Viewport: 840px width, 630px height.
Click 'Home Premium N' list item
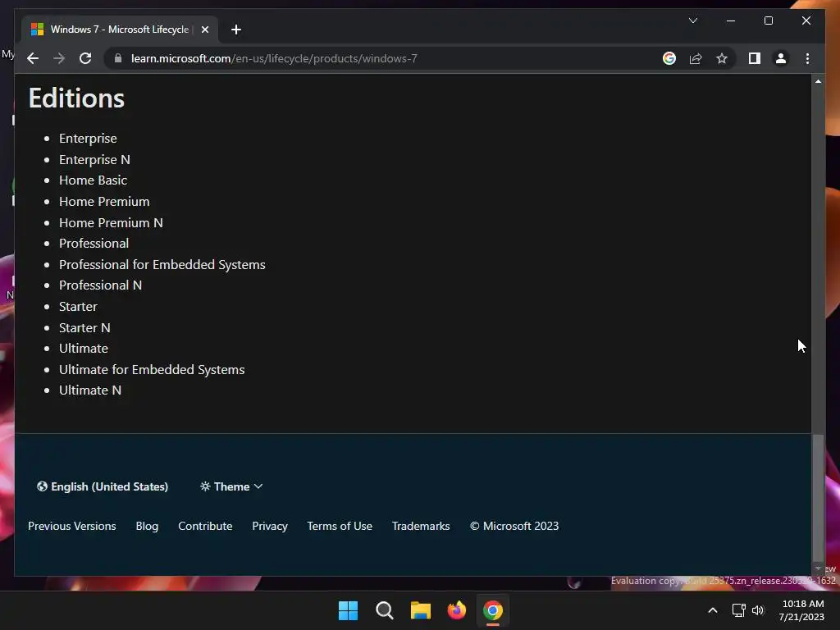click(x=111, y=223)
